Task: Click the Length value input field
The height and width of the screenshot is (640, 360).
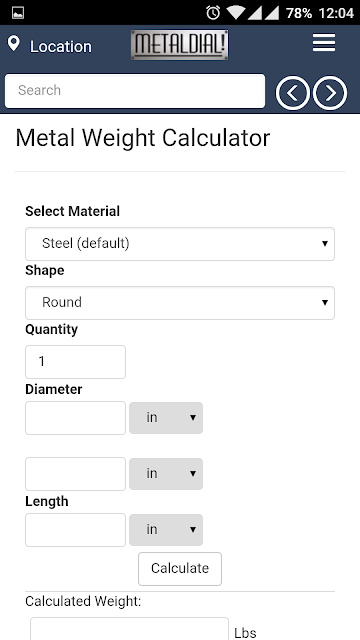Action: (76, 529)
